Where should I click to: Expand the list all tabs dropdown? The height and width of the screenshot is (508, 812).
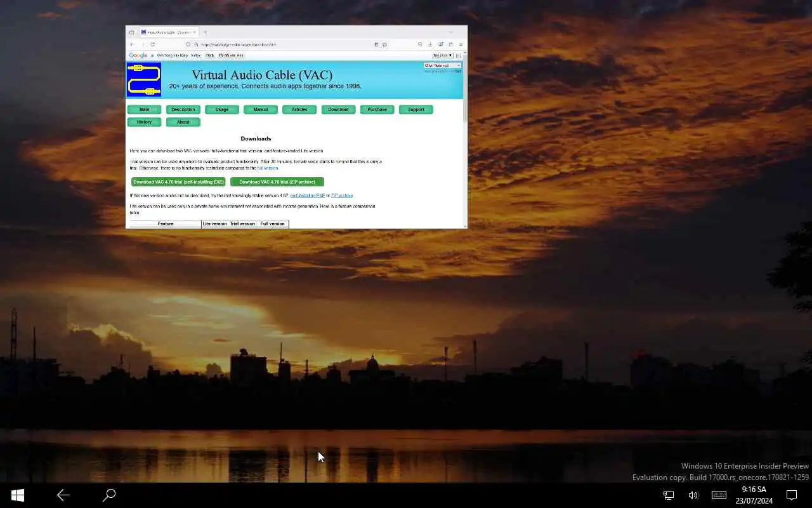click(x=451, y=32)
